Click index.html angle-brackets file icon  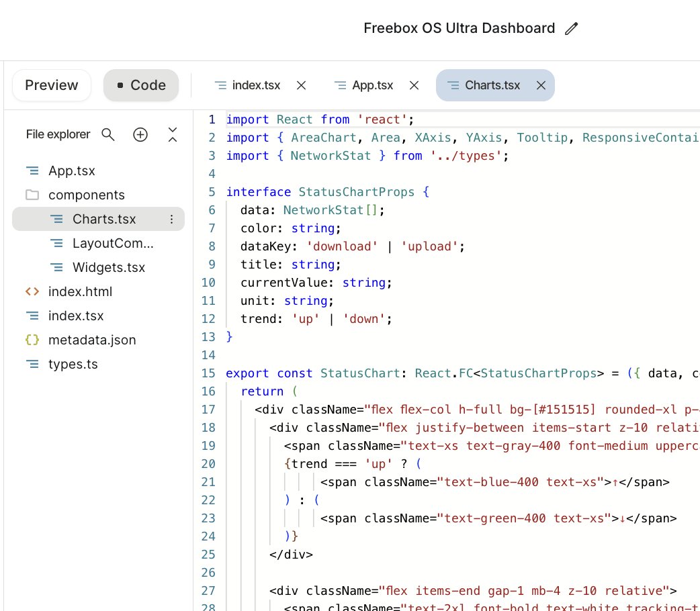pyautogui.click(x=32, y=291)
